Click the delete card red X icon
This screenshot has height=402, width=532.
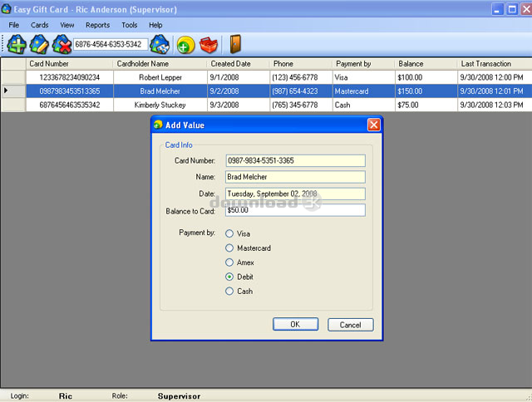click(61, 44)
